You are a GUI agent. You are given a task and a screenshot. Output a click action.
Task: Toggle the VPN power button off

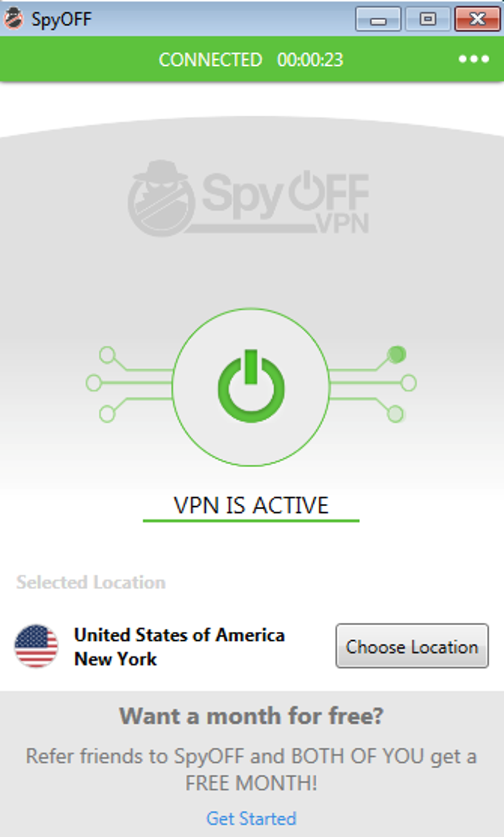point(251,387)
